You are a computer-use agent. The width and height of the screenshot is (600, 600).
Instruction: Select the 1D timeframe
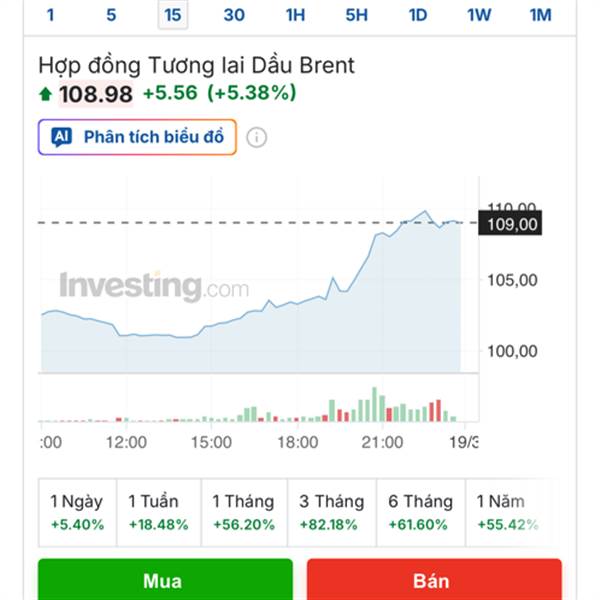coord(418,15)
